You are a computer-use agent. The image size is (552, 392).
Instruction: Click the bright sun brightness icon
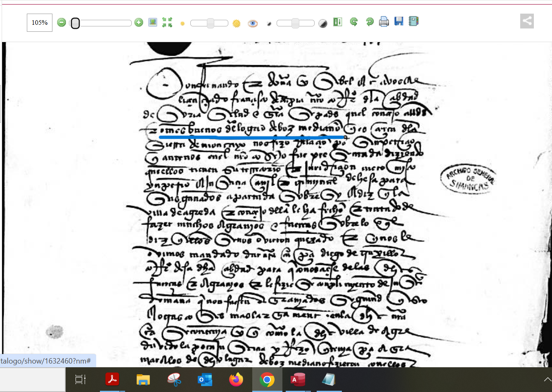click(x=237, y=24)
